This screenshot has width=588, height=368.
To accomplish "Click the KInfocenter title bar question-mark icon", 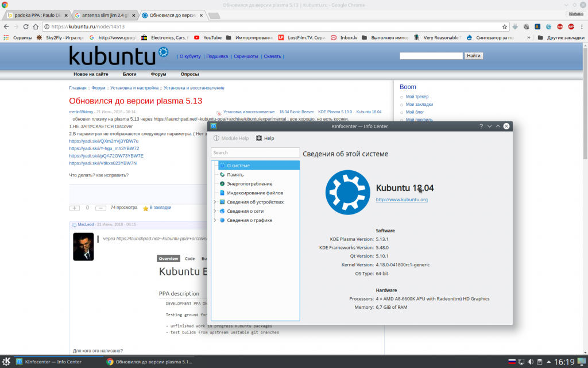I will click(x=481, y=126).
